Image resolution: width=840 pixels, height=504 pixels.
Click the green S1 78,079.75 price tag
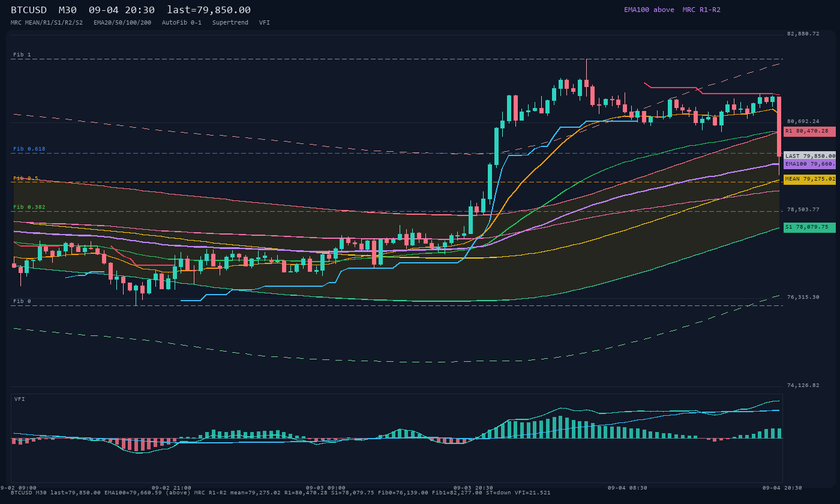[809, 227]
